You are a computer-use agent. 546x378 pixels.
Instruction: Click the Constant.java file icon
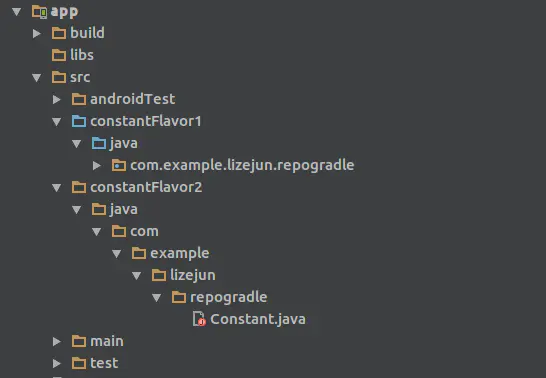199,319
